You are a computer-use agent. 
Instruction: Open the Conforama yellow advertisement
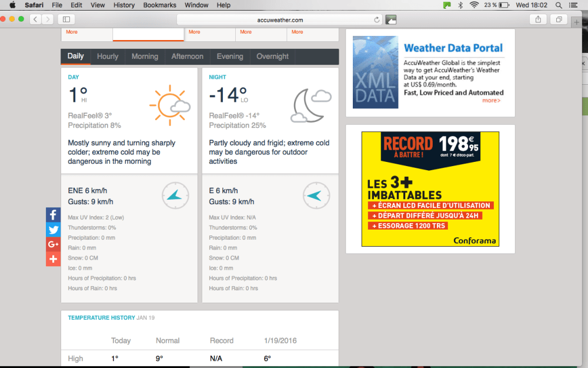click(x=430, y=188)
